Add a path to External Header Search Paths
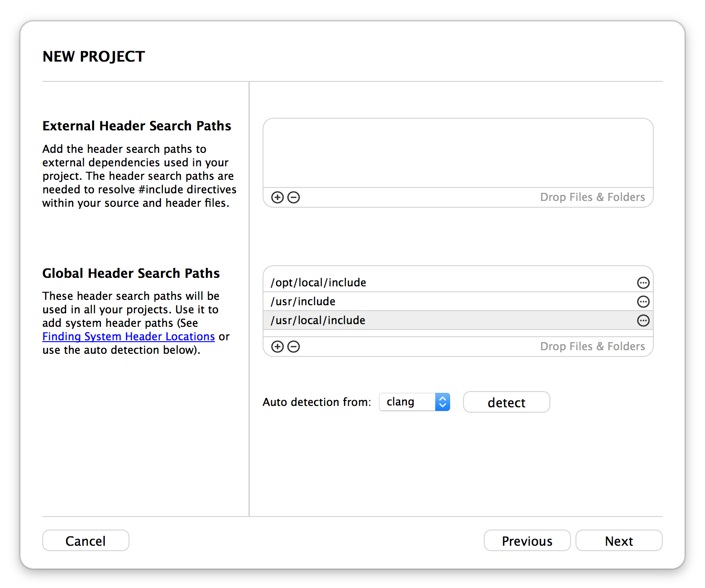The width and height of the screenshot is (705, 588). (x=277, y=197)
